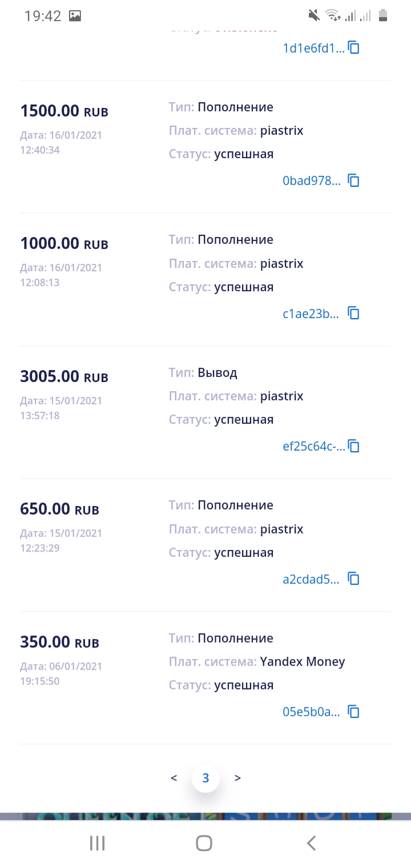Open transaction link 05e5b0a...
Screen dimensions: 411x868
[311, 712]
